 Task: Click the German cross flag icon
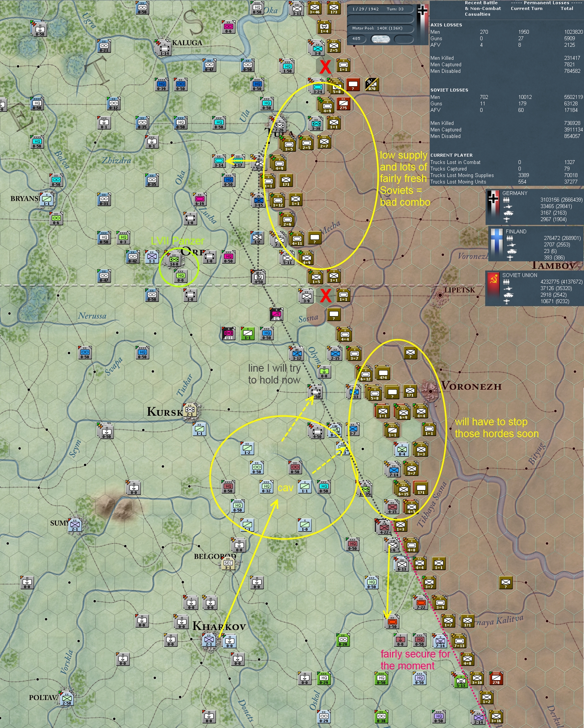point(422,11)
